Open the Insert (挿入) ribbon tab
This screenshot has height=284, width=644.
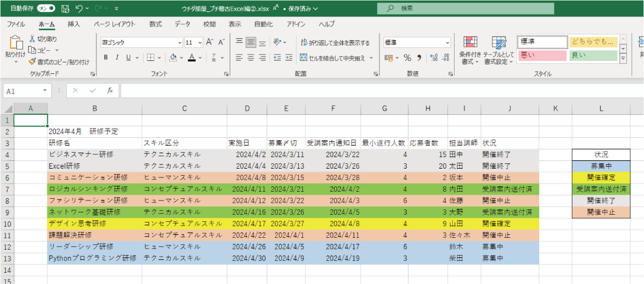[74, 24]
